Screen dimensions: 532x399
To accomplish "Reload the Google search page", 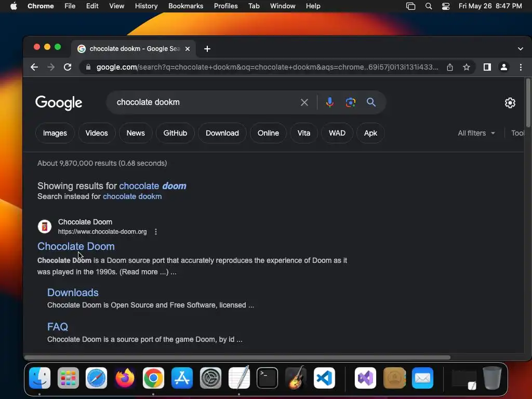I will point(68,67).
